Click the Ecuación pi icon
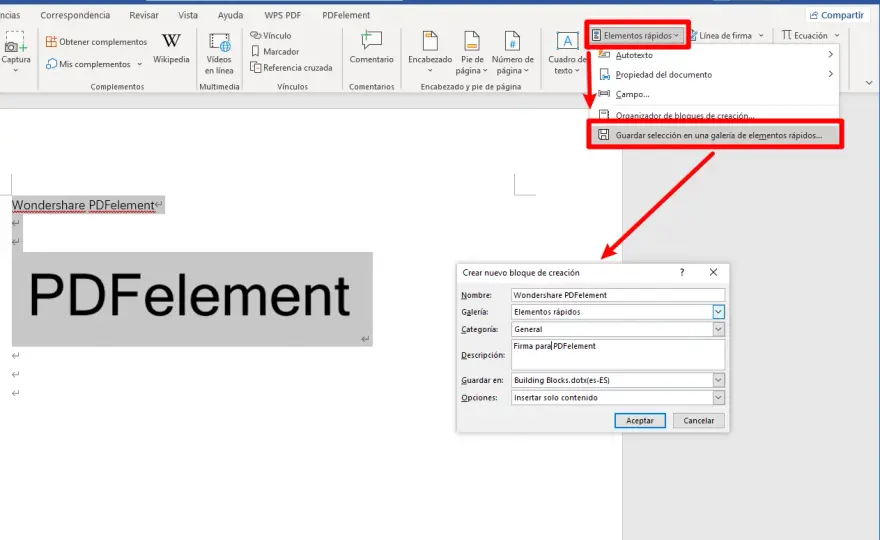880x540 pixels. tap(787, 35)
